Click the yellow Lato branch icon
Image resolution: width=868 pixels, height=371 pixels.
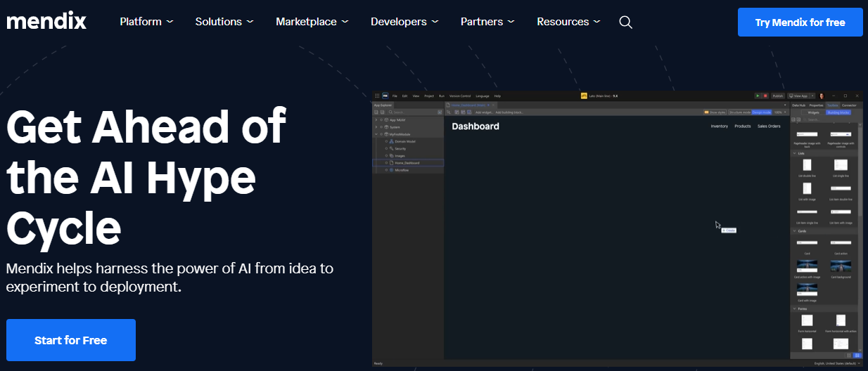pos(584,96)
